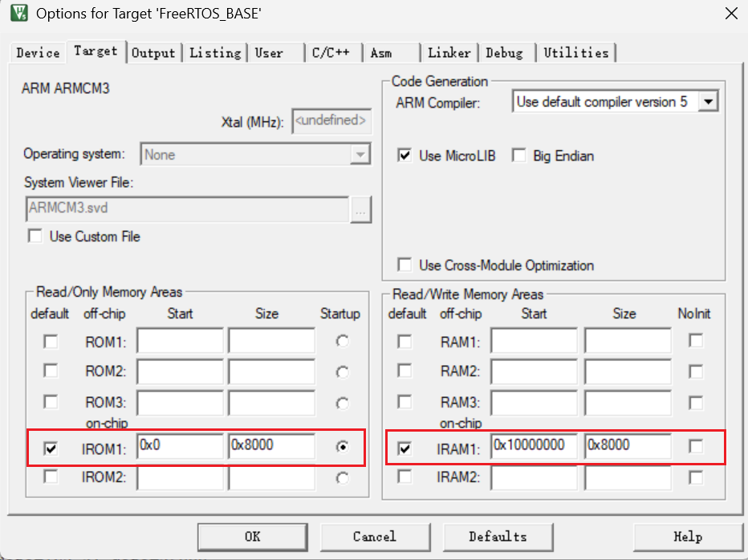748x560 pixels.
Task: Go to the Listing tab
Action: click(215, 53)
